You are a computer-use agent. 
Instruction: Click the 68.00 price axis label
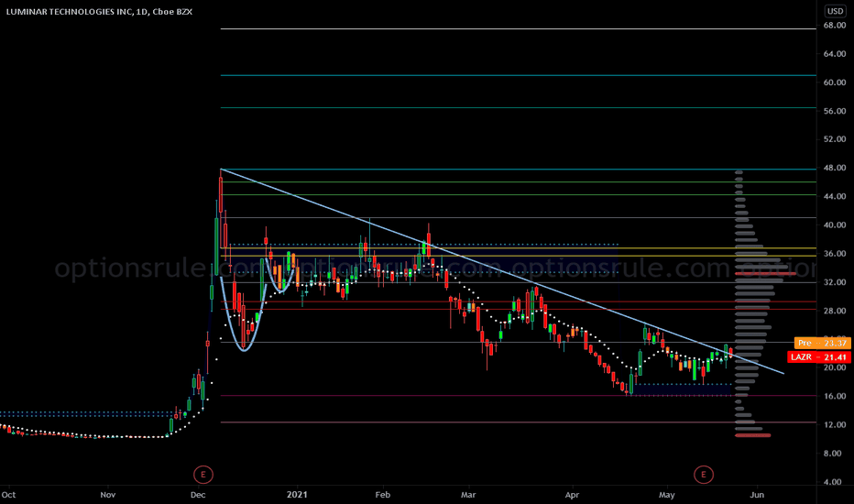tap(835, 25)
